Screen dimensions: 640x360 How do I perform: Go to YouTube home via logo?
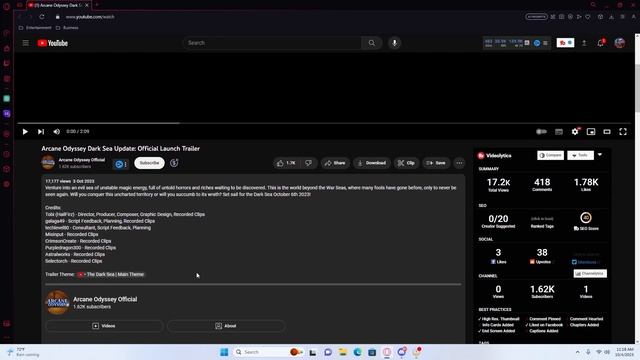point(53,43)
